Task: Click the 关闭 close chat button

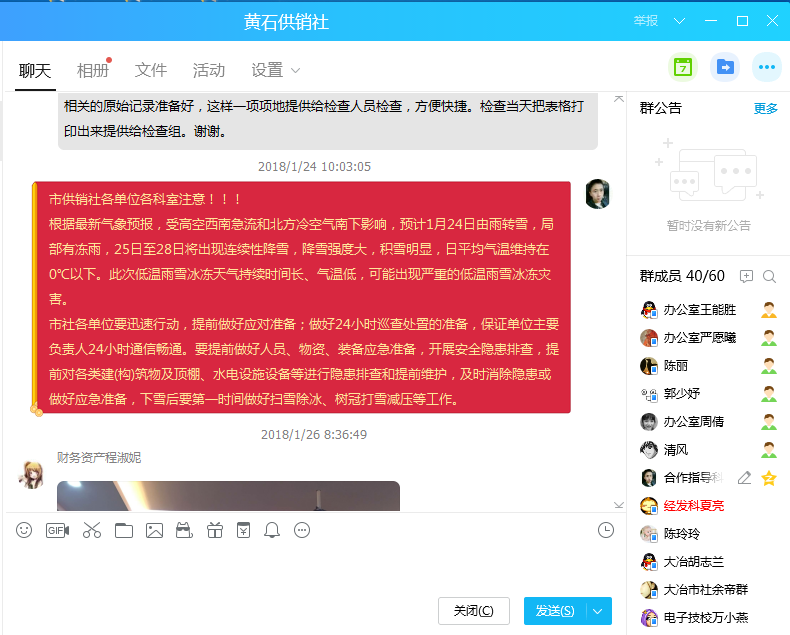Action: 473,611
